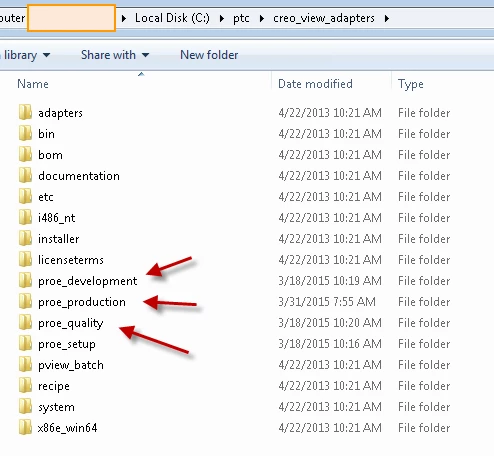The width and height of the screenshot is (494, 456).
Task: Click the etc folder icon
Action: click(25, 196)
